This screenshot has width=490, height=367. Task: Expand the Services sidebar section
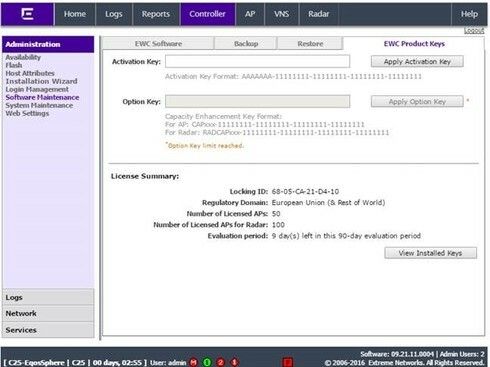[x=48, y=330]
